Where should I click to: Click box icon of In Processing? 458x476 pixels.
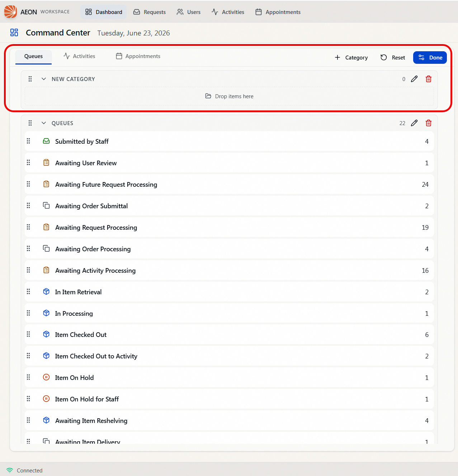coord(46,313)
